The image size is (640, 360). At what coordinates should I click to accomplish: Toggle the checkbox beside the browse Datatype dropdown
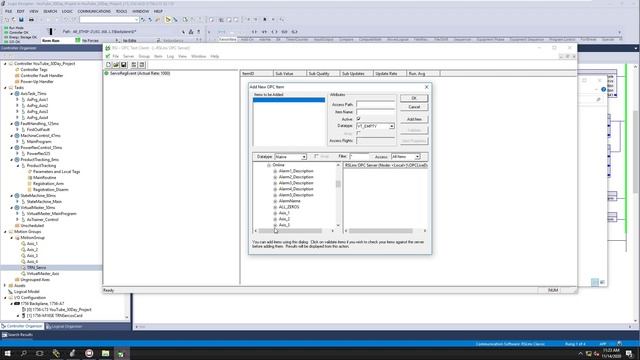click(316, 157)
